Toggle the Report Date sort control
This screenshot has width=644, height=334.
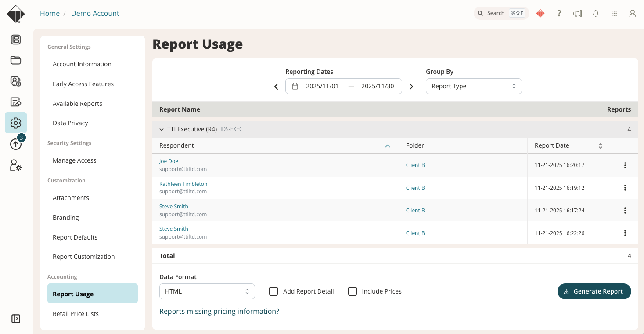coord(601,145)
